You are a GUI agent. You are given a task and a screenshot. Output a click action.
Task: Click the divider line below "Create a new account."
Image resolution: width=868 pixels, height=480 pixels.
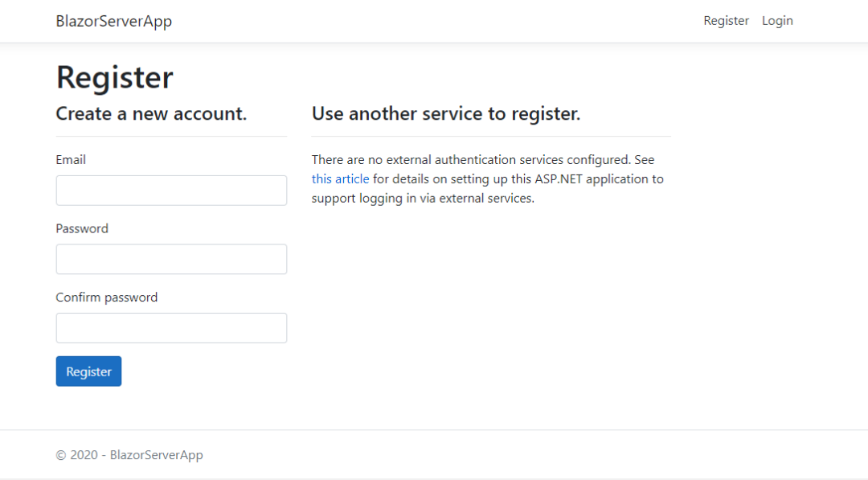[171, 137]
